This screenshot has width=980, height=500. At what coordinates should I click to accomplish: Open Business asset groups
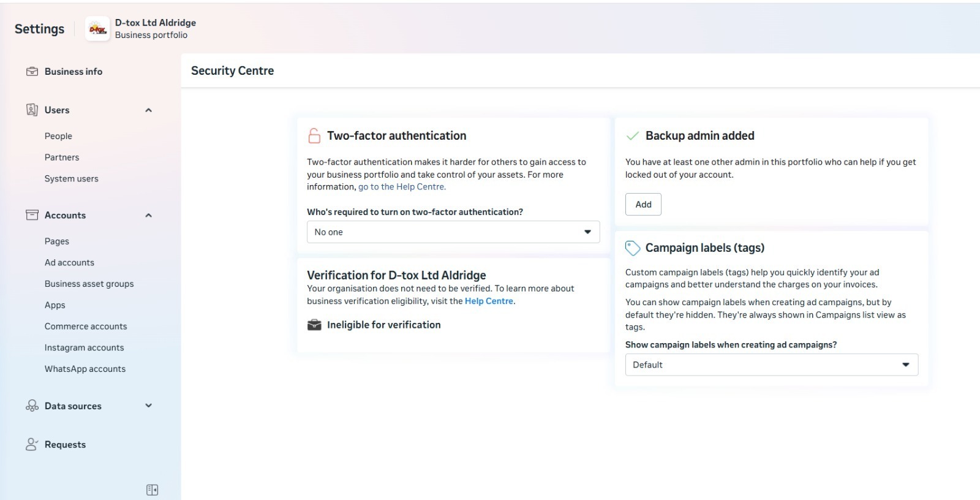point(89,284)
